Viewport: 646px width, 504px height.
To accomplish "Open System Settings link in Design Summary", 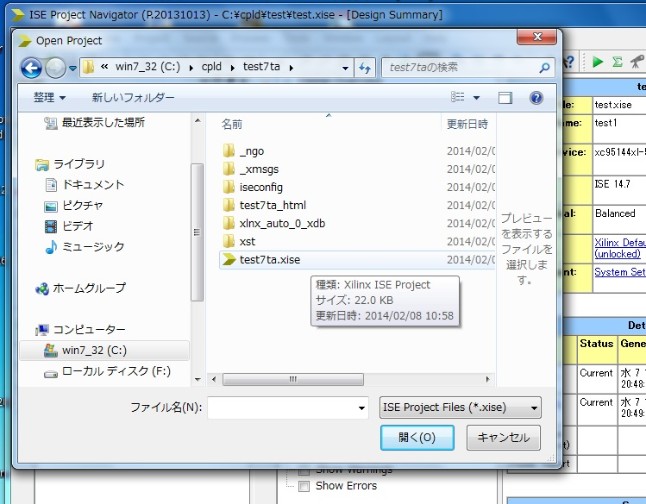I will click(x=620, y=272).
